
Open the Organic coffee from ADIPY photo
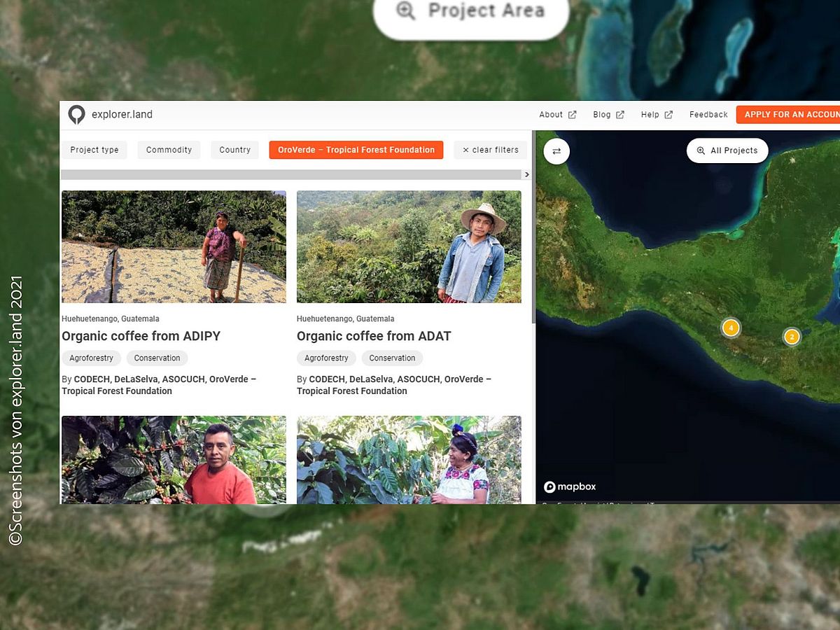click(174, 246)
